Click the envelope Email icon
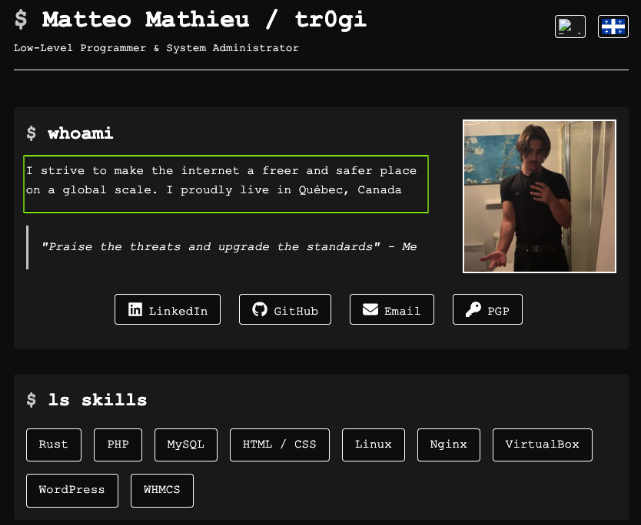 (370, 310)
